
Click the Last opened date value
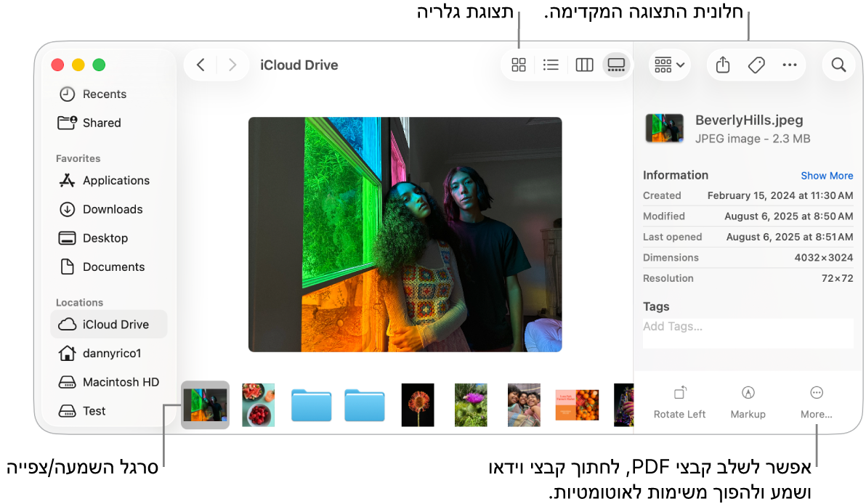789,237
